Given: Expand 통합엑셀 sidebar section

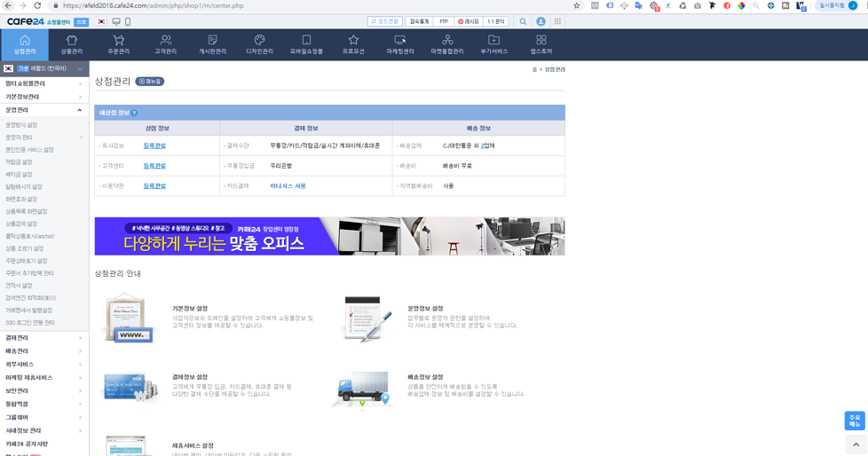Looking at the screenshot, I should pyautogui.click(x=44, y=404).
